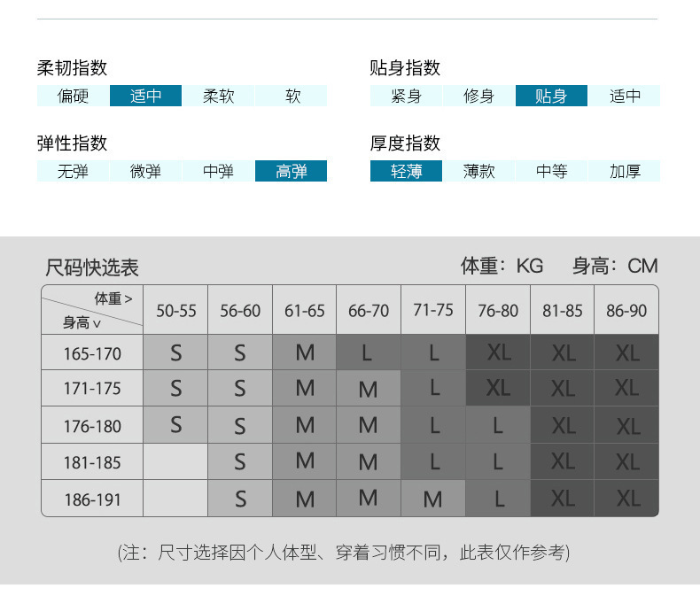
Task: Choose 加厚 under 厚度指数
Action: pos(624,171)
